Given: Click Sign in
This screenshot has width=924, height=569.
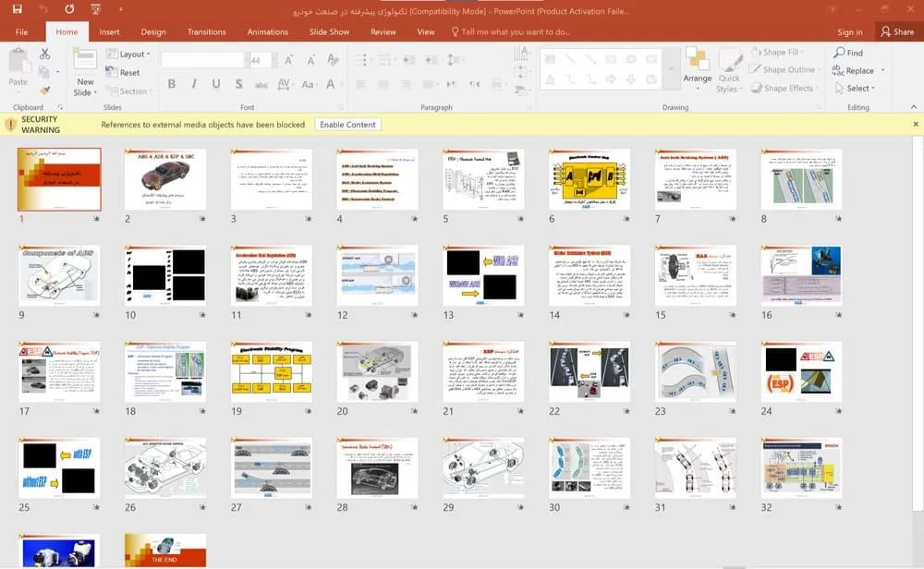Looking at the screenshot, I should click(850, 32).
